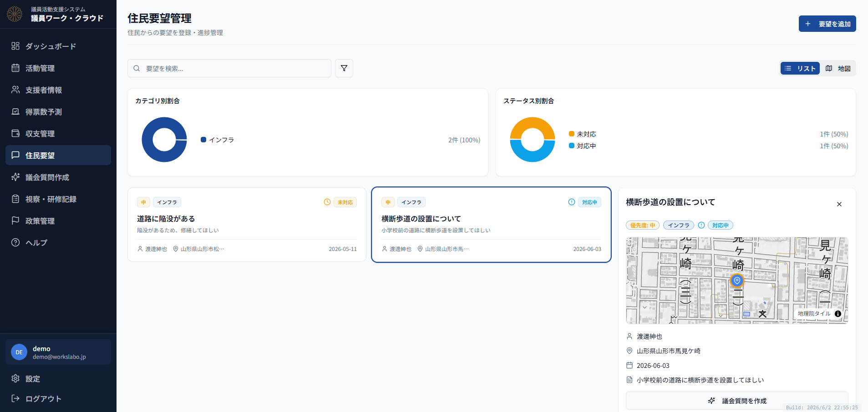Close the 横断歩道の設置について detail panel
Viewport: 868px width, 412px height.
click(x=839, y=204)
